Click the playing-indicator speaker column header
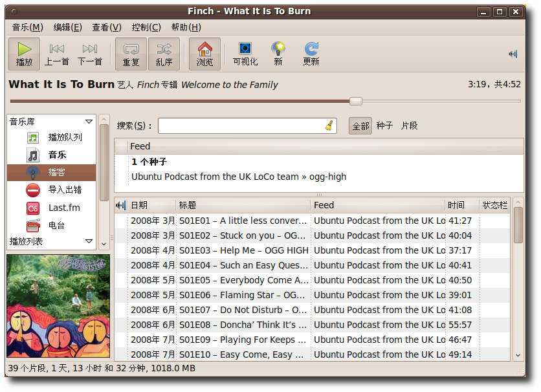 (121, 206)
